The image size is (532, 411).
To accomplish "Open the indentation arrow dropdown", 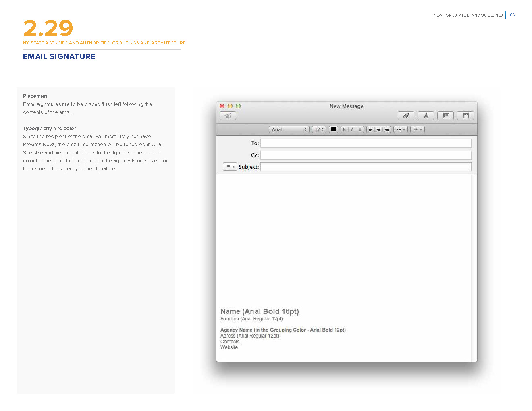I will (x=418, y=129).
